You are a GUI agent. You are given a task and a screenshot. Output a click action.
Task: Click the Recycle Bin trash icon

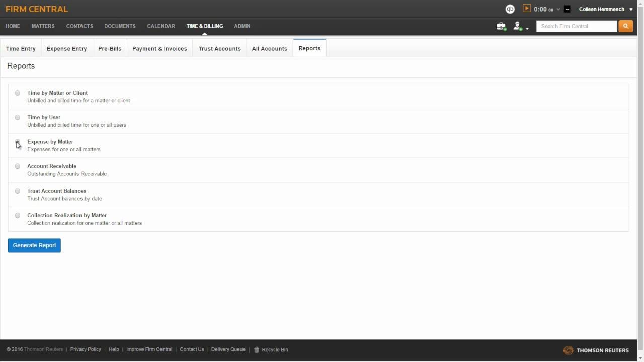257,350
